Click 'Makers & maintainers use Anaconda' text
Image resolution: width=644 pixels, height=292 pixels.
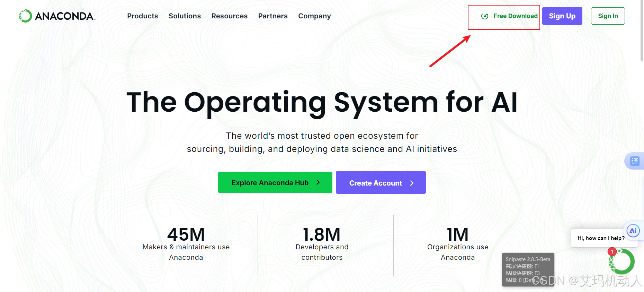[x=186, y=252]
